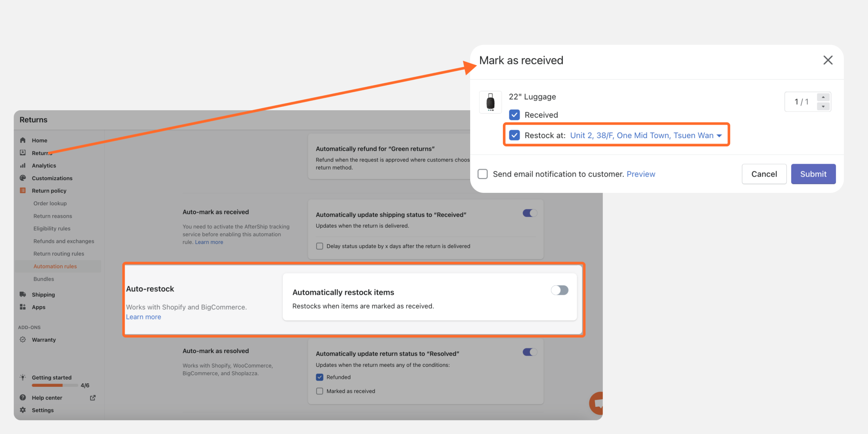Screen dimensions: 868x434
Task: Click Automatically refund for Green returns title
Action: pyautogui.click(x=375, y=149)
